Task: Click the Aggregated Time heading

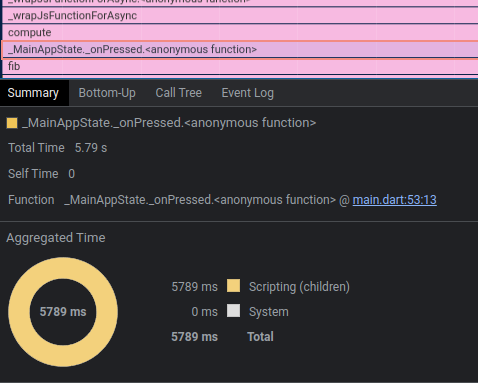Action: click(56, 238)
